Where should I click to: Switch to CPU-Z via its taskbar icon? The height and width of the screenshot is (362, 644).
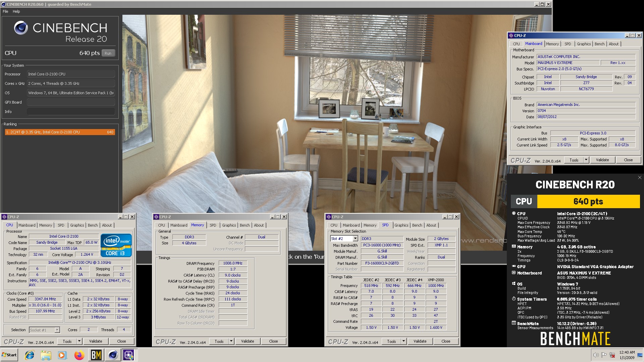point(129,355)
